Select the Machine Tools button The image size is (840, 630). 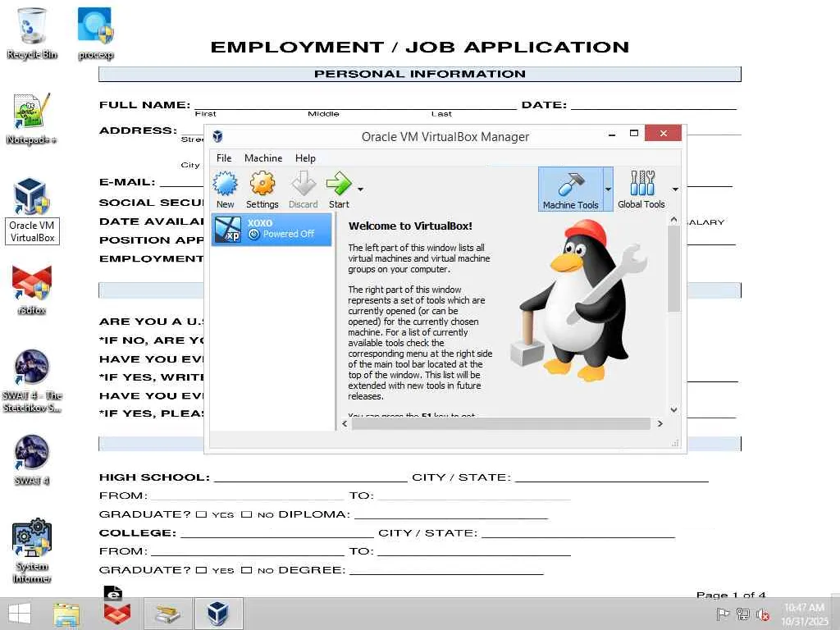(571, 189)
